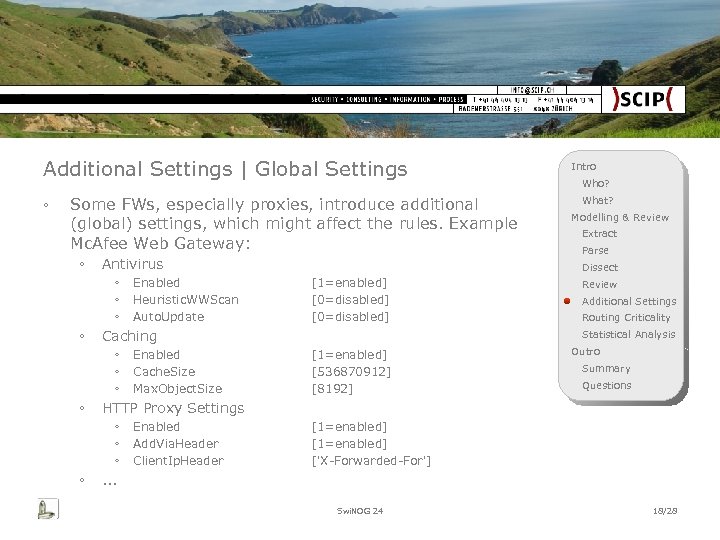The width and height of the screenshot is (720, 540).
Task: Click the value [536870912]
Action: point(351,372)
